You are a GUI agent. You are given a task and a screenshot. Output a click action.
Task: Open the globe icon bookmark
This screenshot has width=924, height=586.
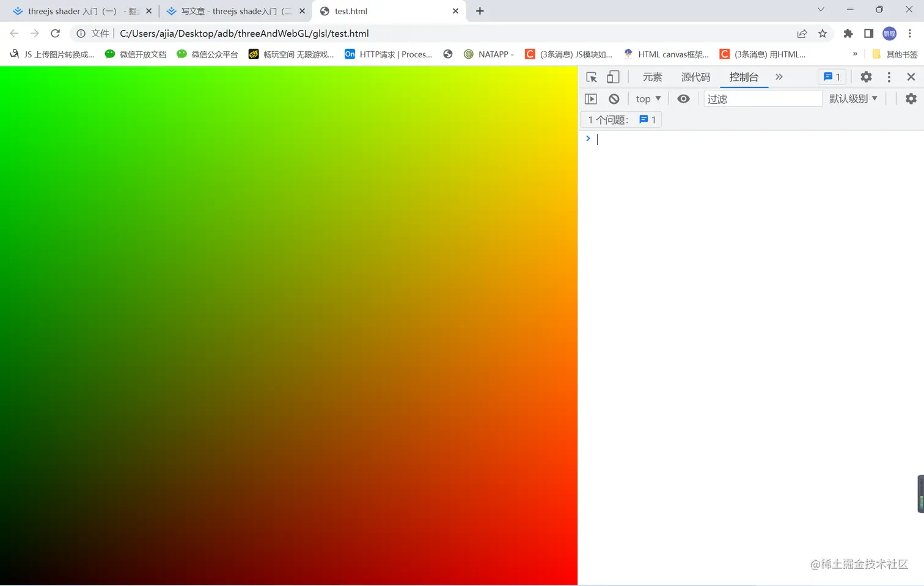point(448,54)
